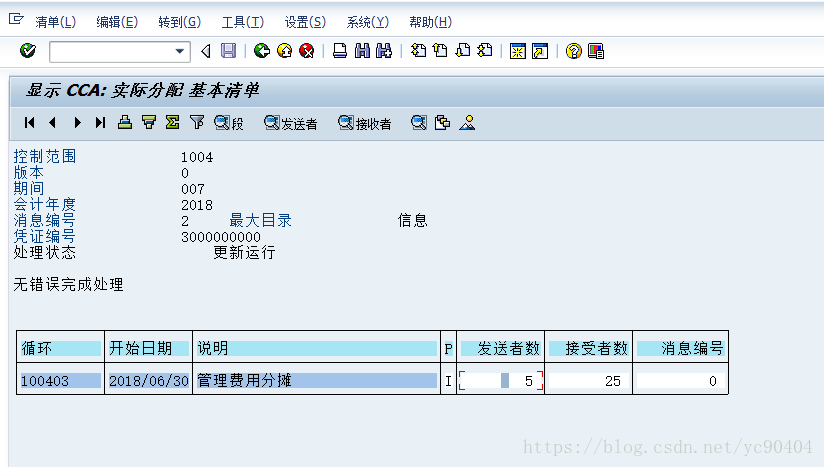Viewport: 824px width, 467px height.
Task: Open the 编辑(E) menu
Action: coord(117,22)
